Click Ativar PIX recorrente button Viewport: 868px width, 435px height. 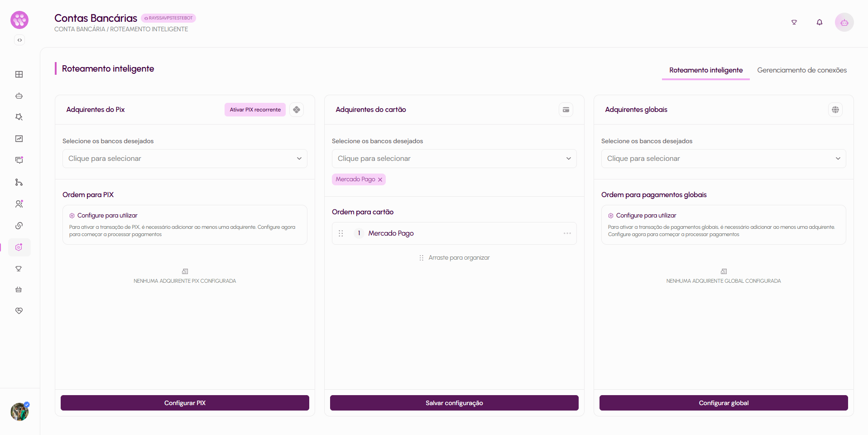(255, 110)
